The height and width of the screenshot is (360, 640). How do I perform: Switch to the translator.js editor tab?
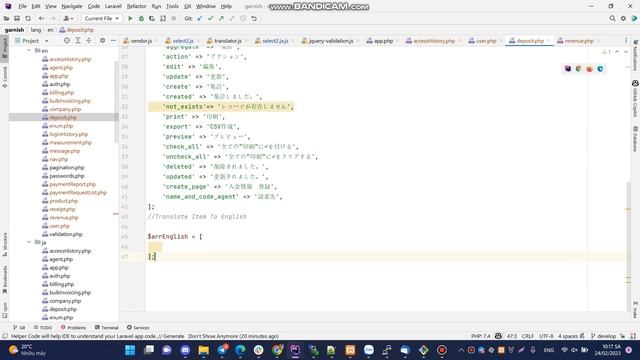224,41
